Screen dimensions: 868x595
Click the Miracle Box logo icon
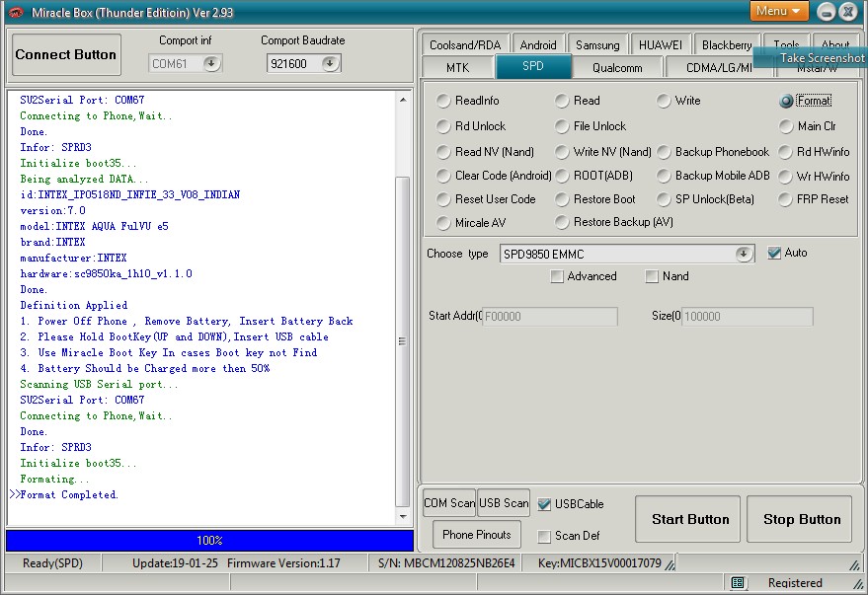click(x=16, y=12)
